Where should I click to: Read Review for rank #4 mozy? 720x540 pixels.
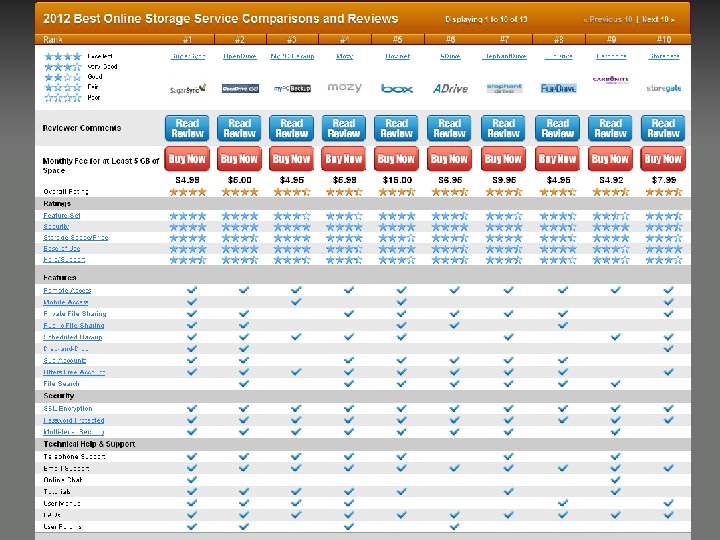pos(344,128)
